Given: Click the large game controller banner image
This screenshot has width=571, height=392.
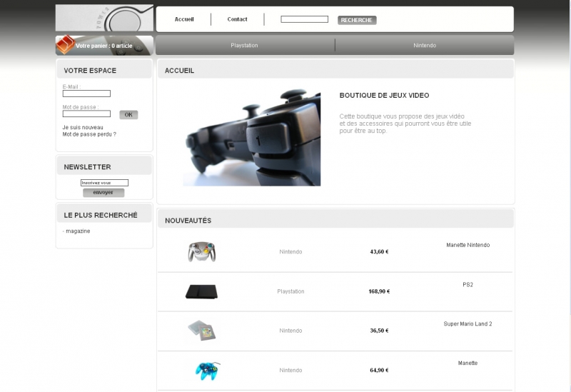Looking at the screenshot, I should coord(251,138).
